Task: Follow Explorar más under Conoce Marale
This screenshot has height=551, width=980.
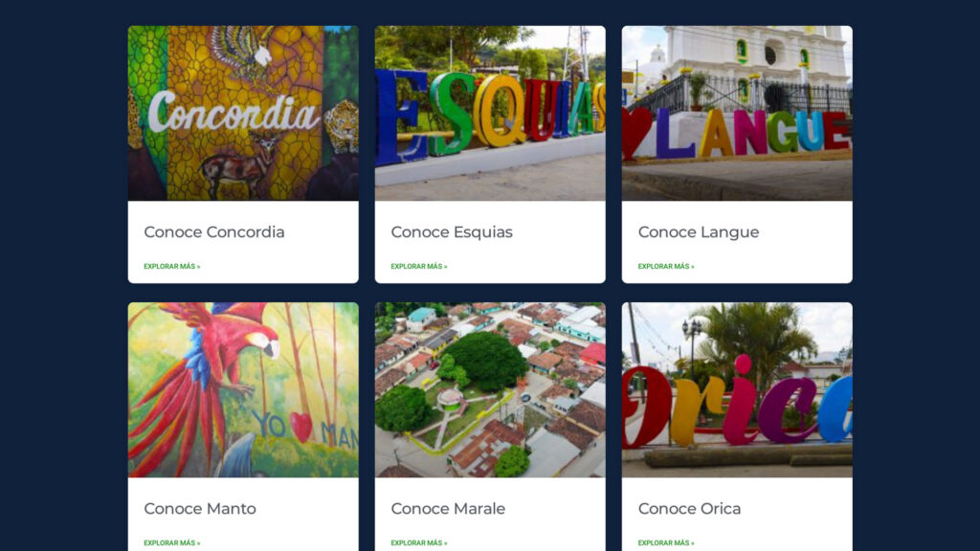Action: point(419,543)
